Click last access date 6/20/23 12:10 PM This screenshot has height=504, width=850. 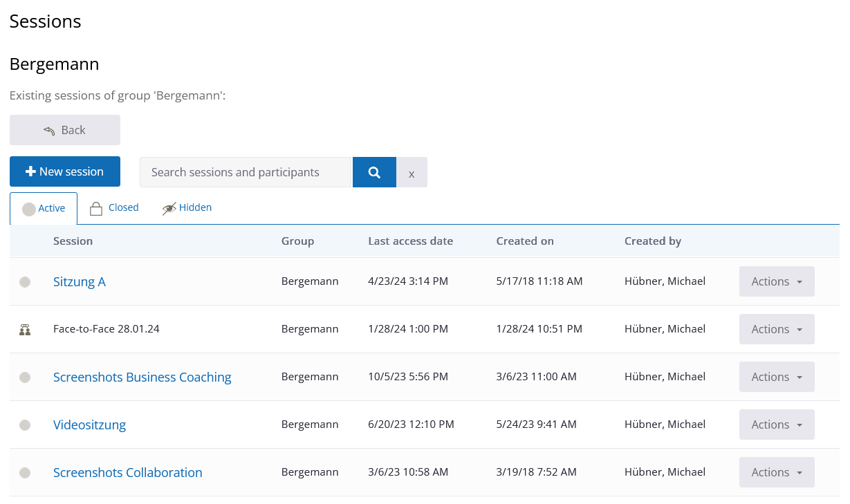tap(411, 424)
